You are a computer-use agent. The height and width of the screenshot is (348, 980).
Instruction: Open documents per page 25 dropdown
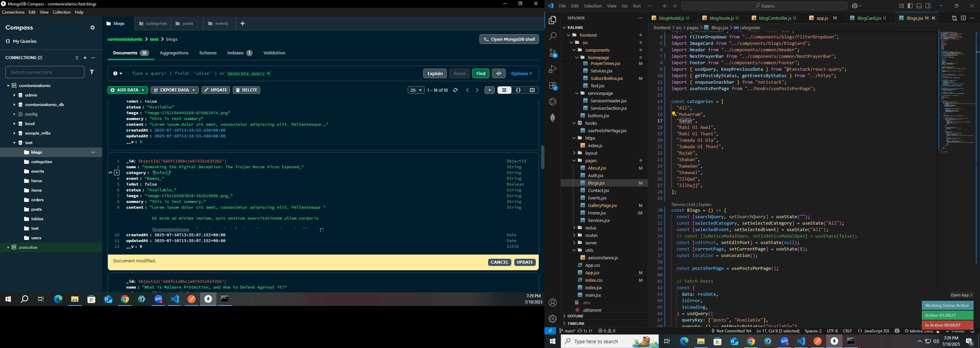pyautogui.click(x=416, y=90)
